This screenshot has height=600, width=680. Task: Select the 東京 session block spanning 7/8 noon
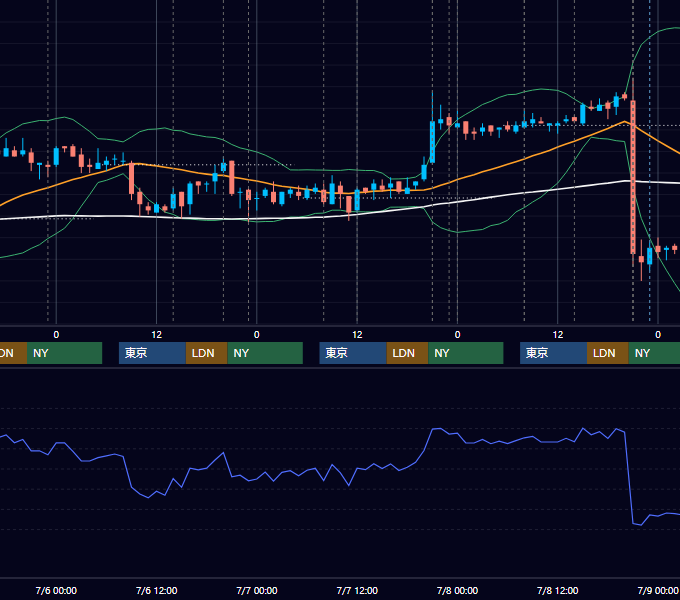553,353
